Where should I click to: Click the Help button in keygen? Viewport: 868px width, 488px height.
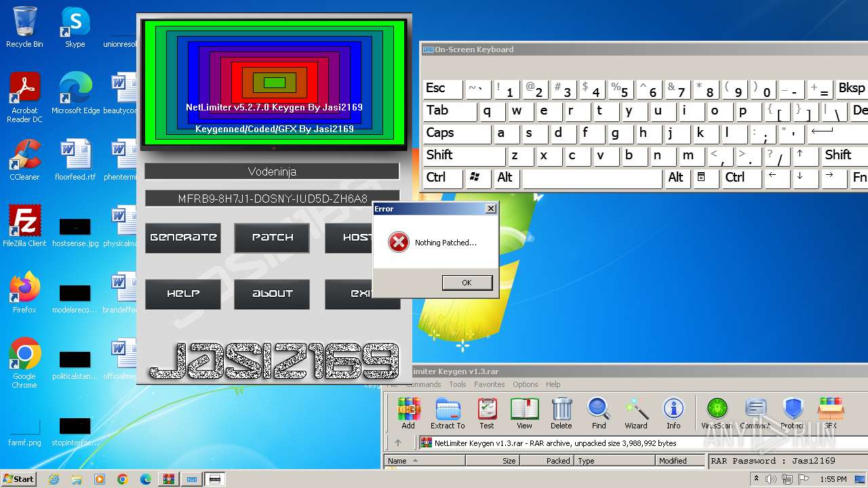(183, 293)
